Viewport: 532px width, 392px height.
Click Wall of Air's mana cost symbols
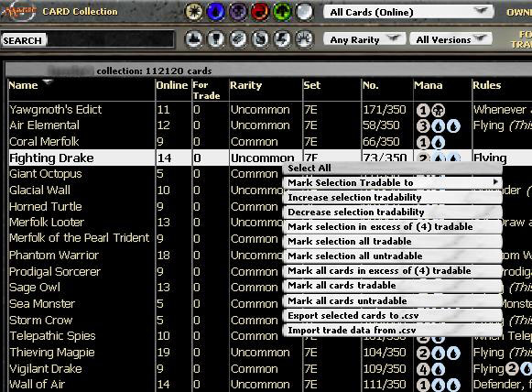tap(438, 386)
